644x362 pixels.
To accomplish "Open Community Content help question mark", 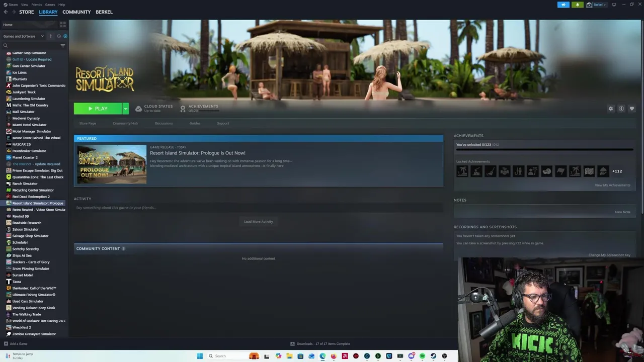I will (x=123, y=249).
